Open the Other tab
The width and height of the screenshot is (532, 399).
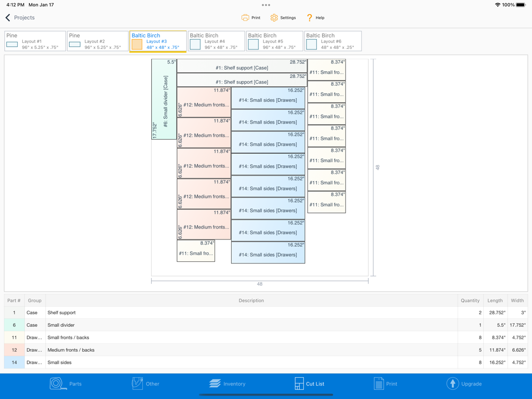coord(145,384)
